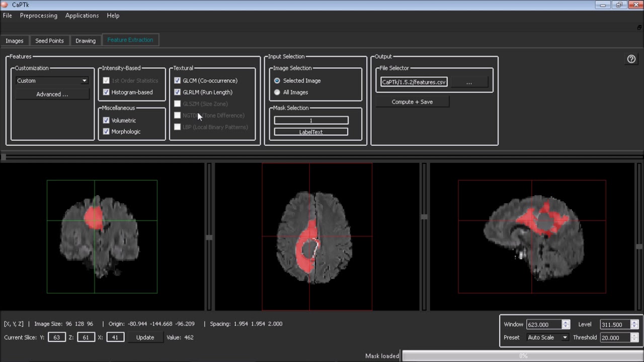Click the slice slider beside the coronal view
644x362 pixels.
pos(209,236)
